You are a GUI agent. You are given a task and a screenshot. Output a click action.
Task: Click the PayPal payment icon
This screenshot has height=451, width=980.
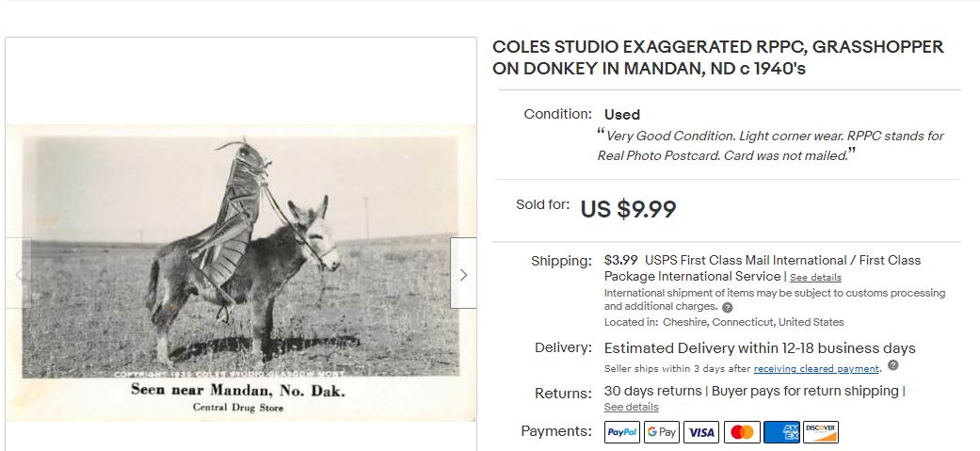click(x=621, y=432)
